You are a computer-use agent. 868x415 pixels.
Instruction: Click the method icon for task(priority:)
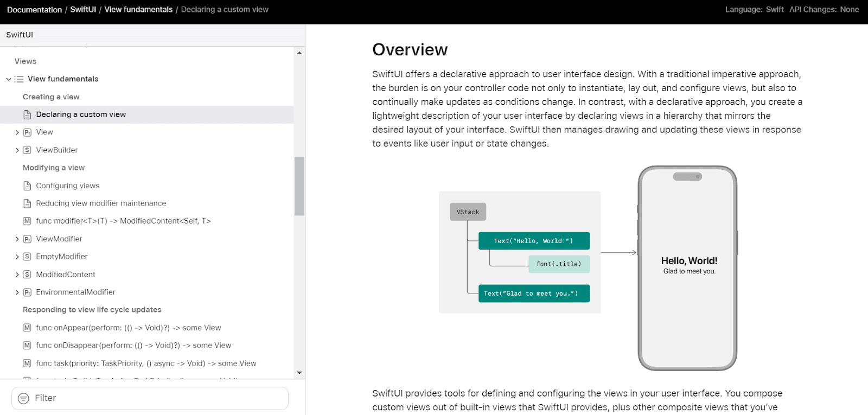[x=27, y=363]
